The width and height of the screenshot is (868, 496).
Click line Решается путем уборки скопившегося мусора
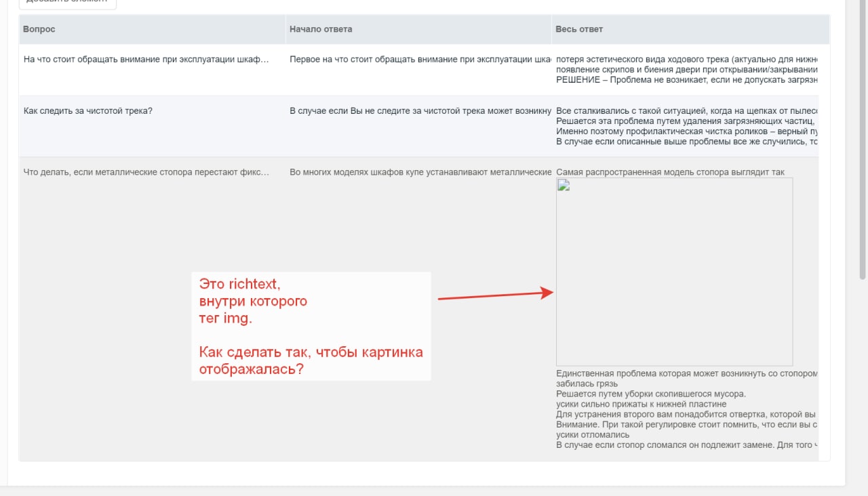click(x=651, y=394)
